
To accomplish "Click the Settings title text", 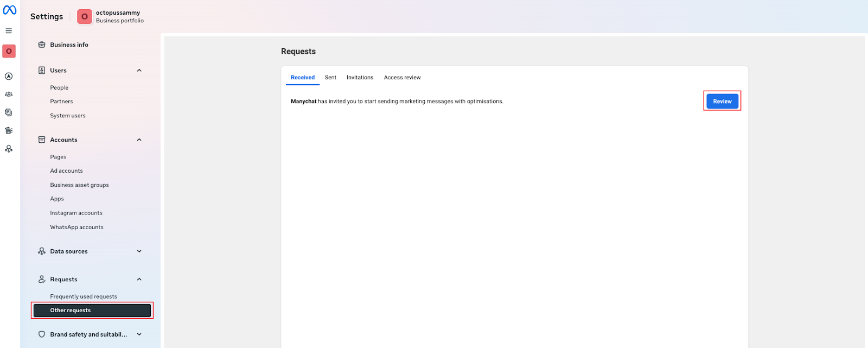I will pyautogui.click(x=47, y=17).
